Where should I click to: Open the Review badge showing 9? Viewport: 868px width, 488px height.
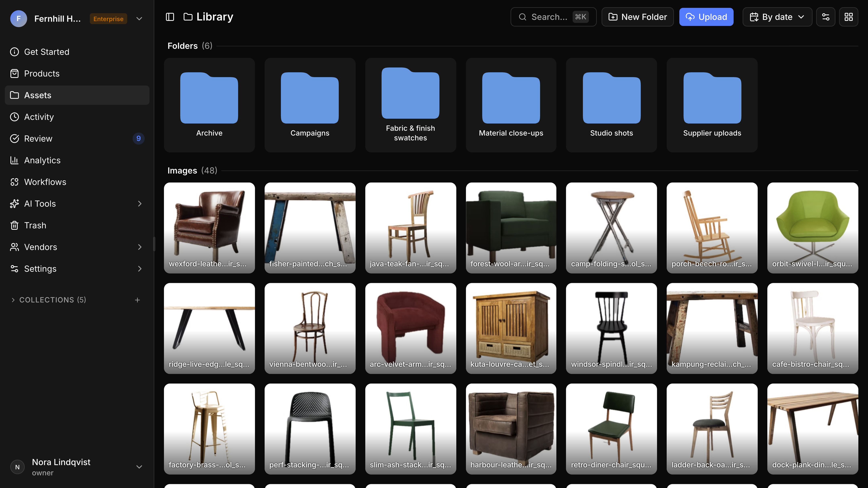click(x=138, y=138)
